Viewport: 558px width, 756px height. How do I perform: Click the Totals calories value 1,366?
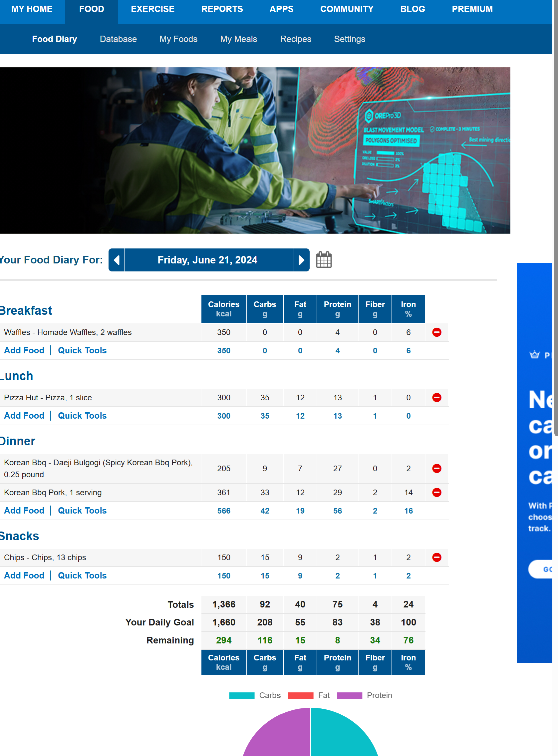point(224,604)
